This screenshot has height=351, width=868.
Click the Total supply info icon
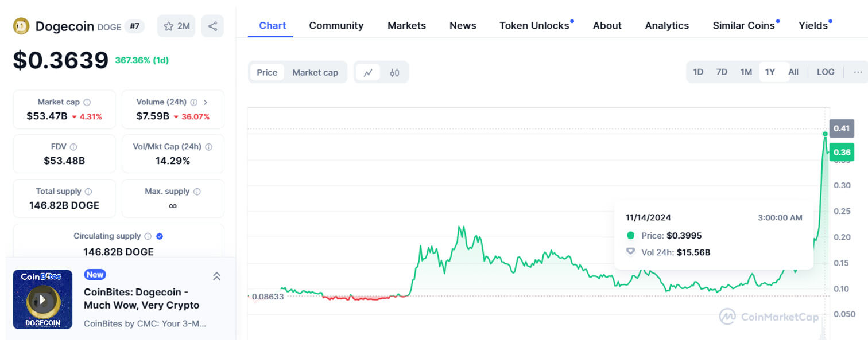click(88, 192)
